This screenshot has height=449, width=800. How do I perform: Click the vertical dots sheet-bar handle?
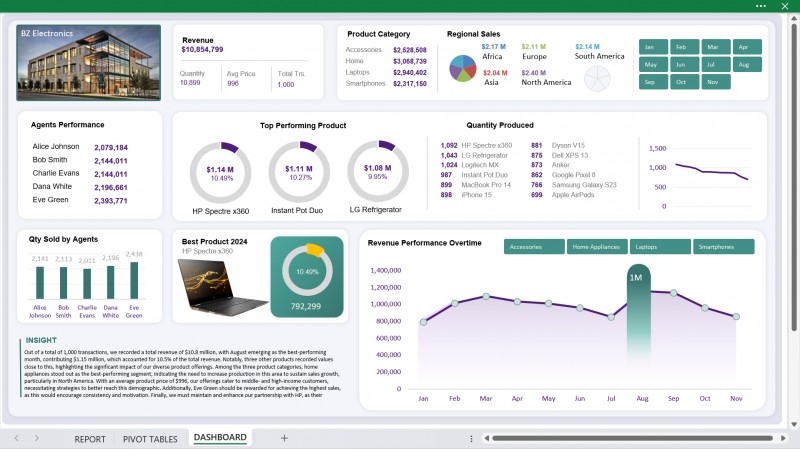tap(471, 438)
